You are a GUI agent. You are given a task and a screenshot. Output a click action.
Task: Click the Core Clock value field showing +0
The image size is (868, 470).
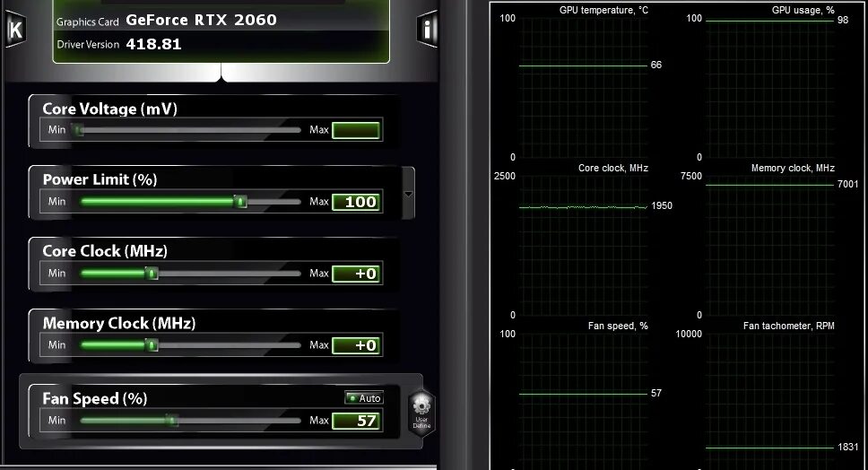pyautogui.click(x=356, y=274)
